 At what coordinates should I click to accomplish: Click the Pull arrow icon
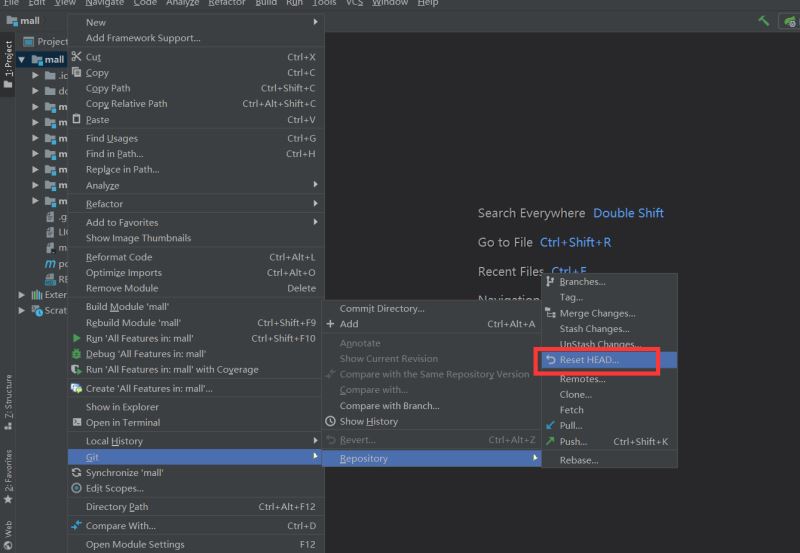(550, 425)
